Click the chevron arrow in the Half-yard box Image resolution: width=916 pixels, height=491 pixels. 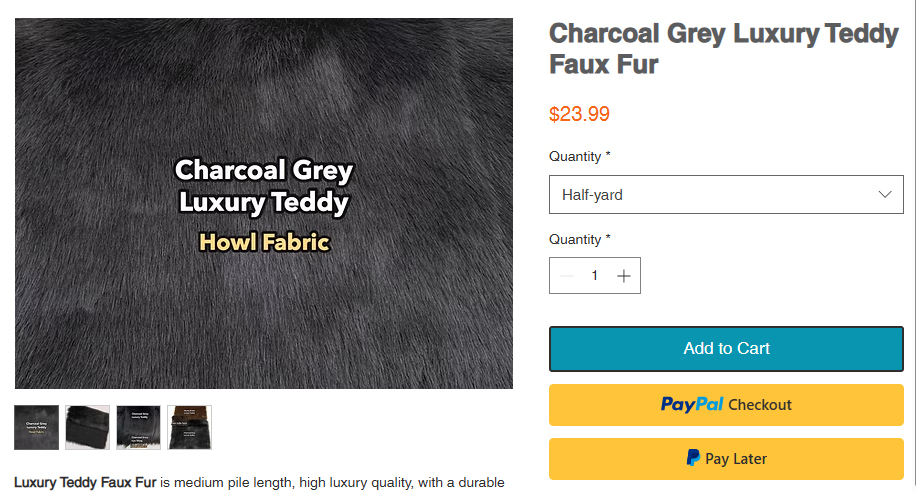pyautogui.click(x=884, y=194)
